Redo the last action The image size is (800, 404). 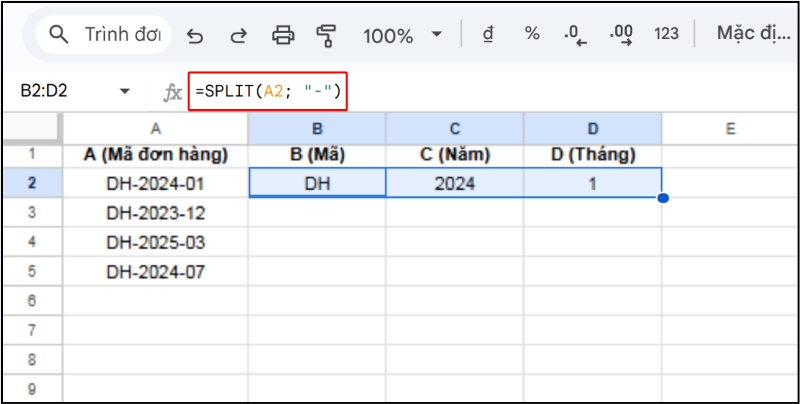pyautogui.click(x=238, y=35)
